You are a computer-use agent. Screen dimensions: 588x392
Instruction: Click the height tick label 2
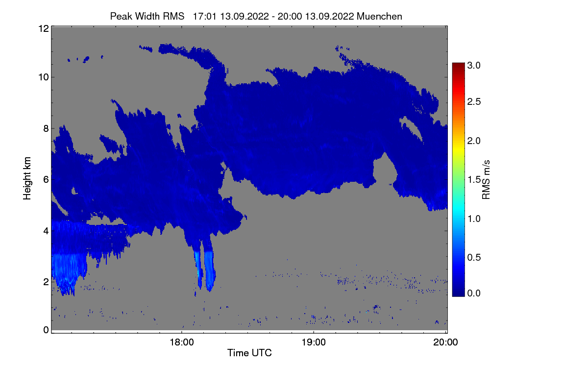pos(46,281)
